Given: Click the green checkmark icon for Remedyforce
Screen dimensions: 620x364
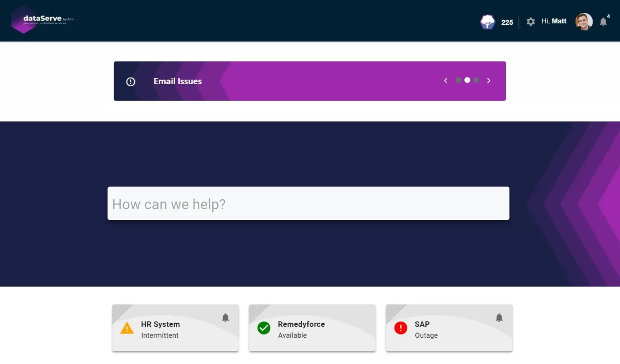Looking at the screenshot, I should tap(264, 328).
